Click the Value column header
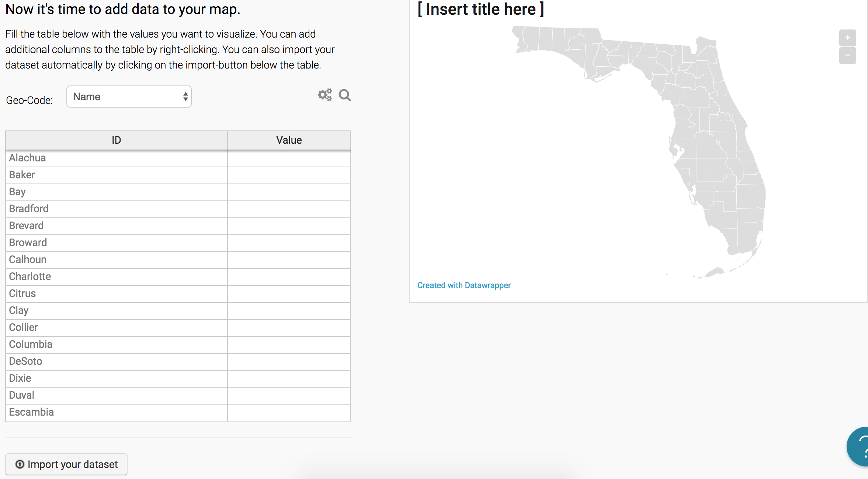Screen dimensions: 868x479 289,140
